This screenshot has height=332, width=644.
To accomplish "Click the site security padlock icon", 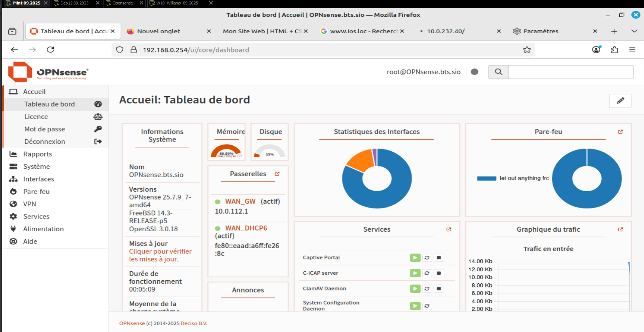I will 133,50.
